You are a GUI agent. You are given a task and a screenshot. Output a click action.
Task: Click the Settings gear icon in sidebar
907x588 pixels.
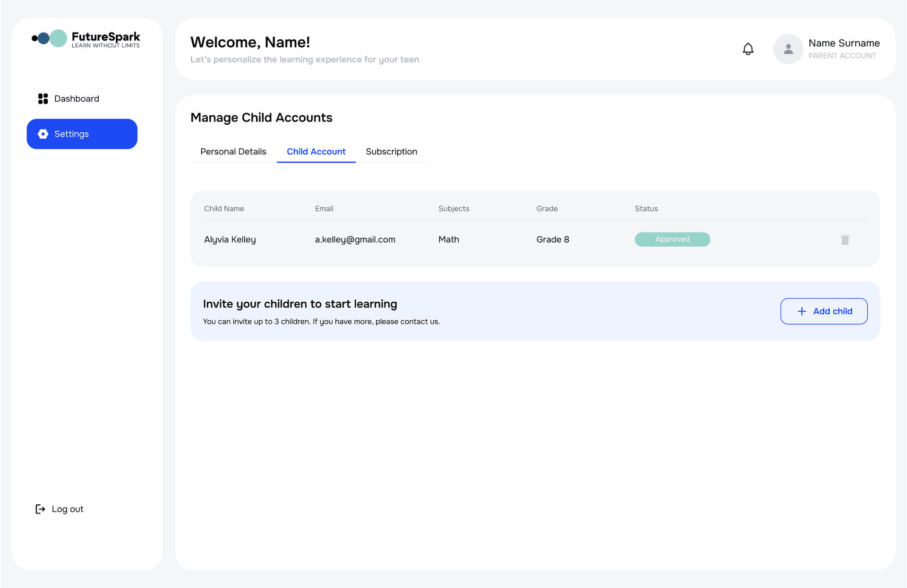[x=43, y=134]
